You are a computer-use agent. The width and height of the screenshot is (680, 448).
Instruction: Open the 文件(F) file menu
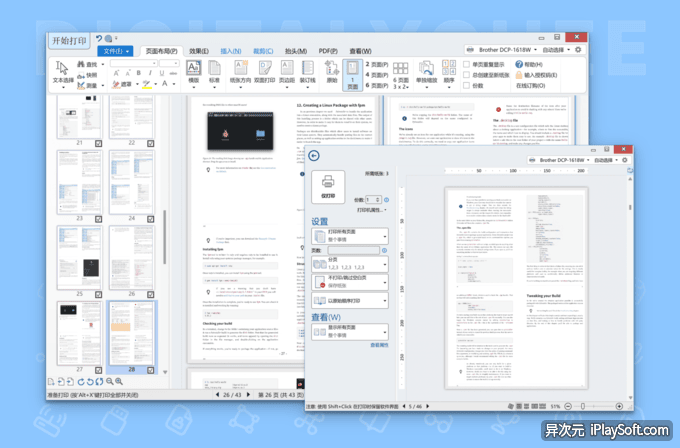coord(115,51)
